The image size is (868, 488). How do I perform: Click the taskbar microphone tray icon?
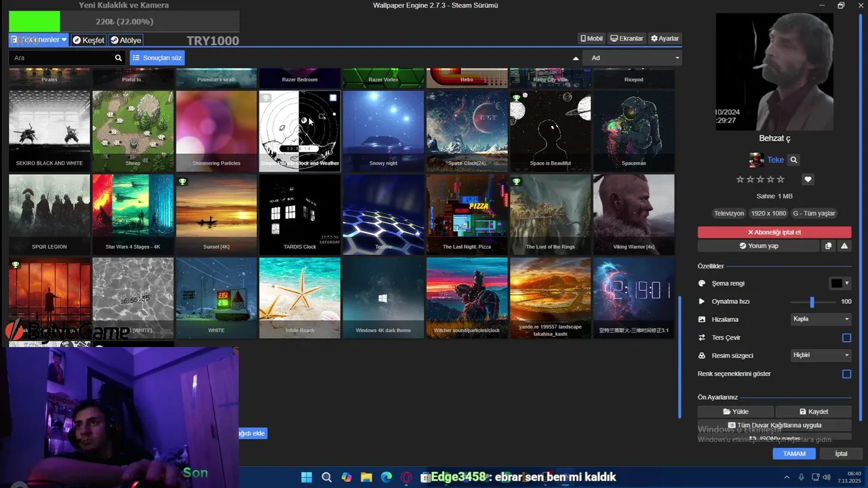click(x=801, y=477)
